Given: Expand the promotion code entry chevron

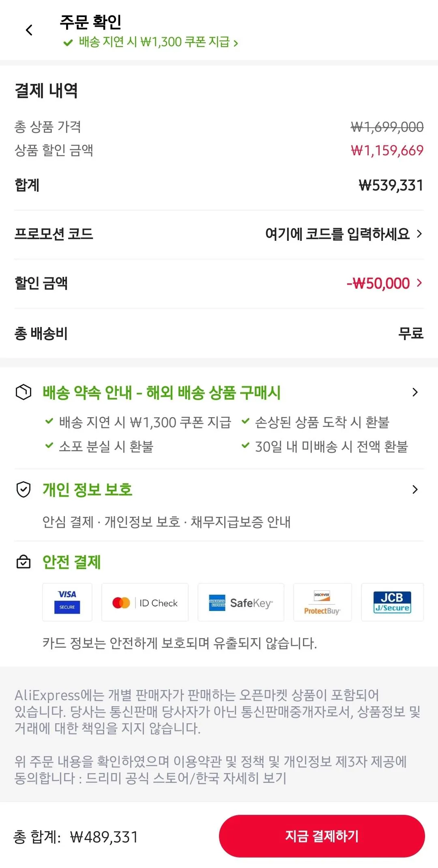Looking at the screenshot, I should point(419,234).
